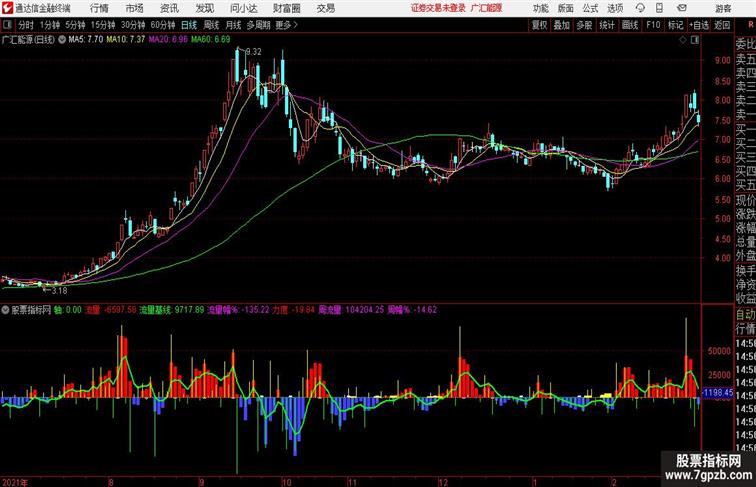Add stock via +自选 button
The height and width of the screenshot is (487, 756).
699,25
